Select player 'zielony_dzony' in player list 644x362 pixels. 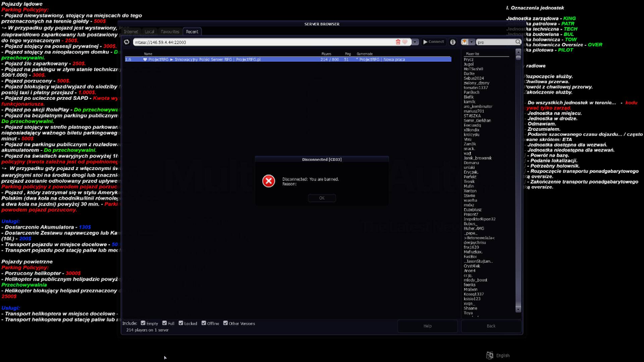pos(477,83)
